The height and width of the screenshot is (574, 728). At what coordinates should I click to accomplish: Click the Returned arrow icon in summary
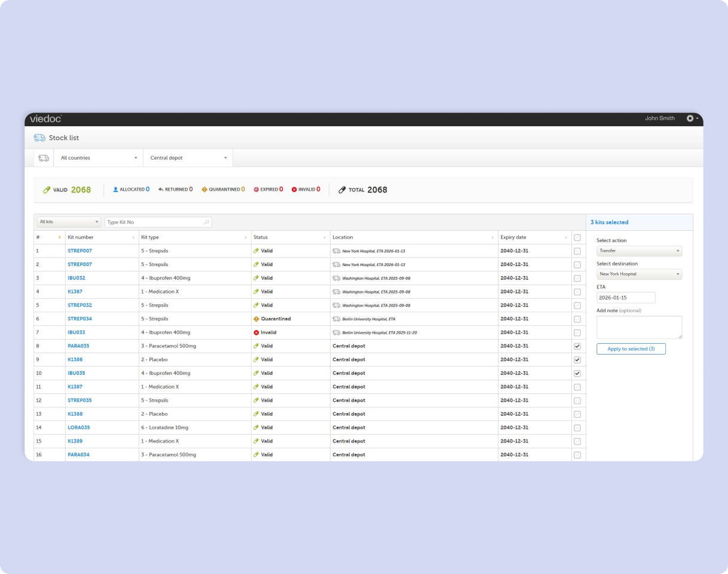pos(161,190)
